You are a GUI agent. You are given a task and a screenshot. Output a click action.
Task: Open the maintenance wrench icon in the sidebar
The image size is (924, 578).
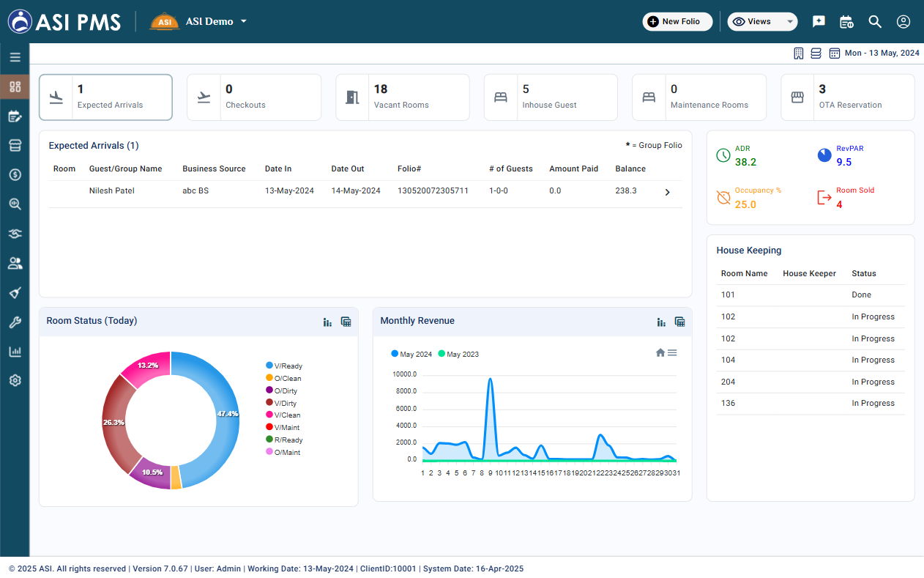15,322
